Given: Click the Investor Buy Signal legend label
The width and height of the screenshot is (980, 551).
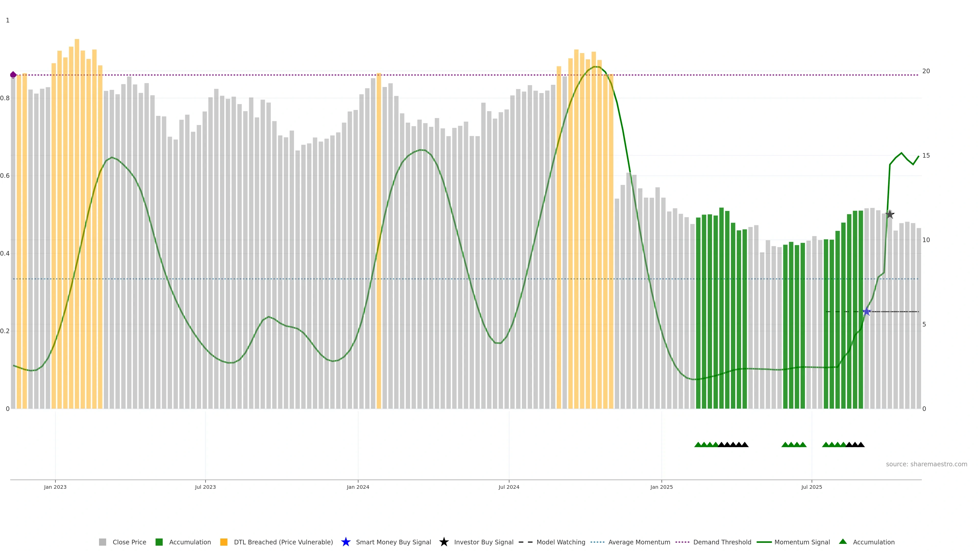Looking at the screenshot, I should (x=484, y=542).
